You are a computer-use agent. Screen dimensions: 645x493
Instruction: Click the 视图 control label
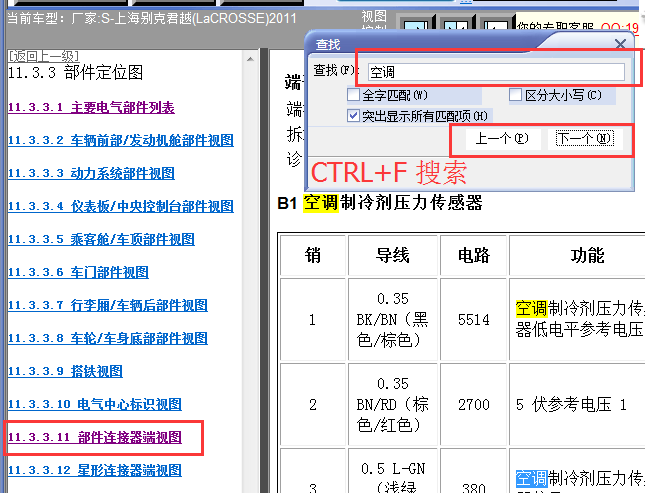(374, 16)
